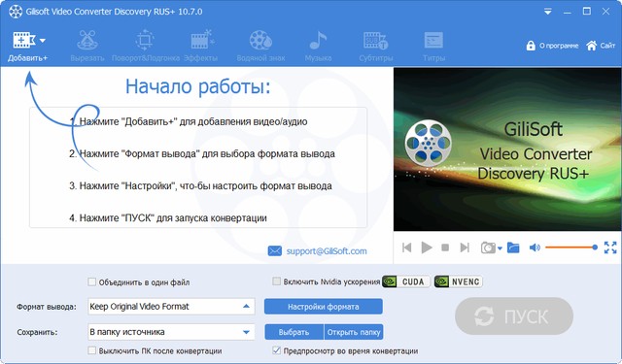Select the Вырезать cut tool
This screenshot has width=622, height=364.
coord(87,46)
